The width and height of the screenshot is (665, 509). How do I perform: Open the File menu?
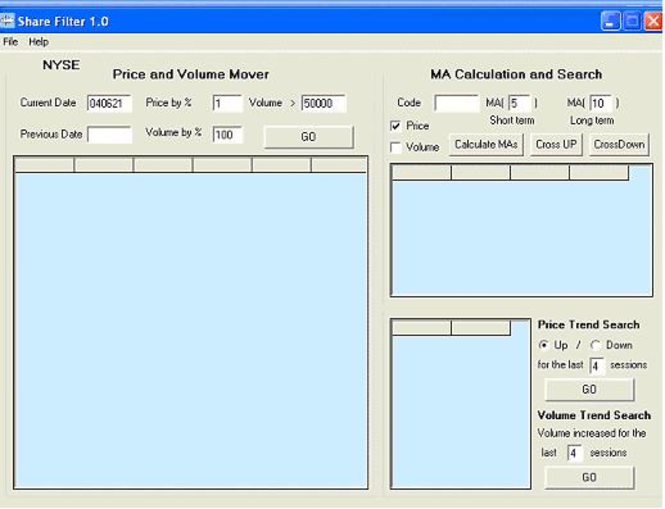click(11, 42)
